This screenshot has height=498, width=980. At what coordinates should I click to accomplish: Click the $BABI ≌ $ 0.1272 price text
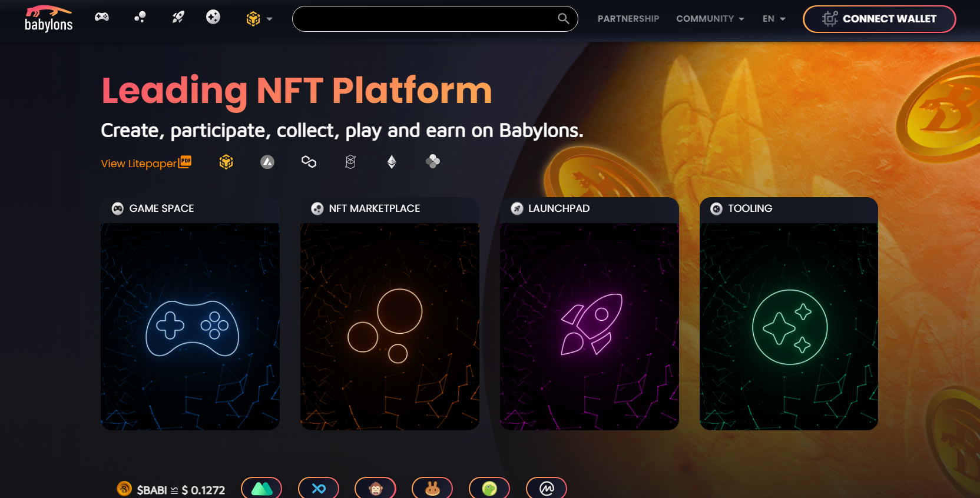point(181,490)
